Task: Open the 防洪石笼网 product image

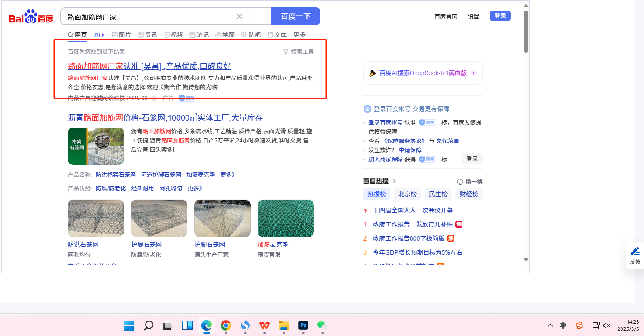Action: 96,218
